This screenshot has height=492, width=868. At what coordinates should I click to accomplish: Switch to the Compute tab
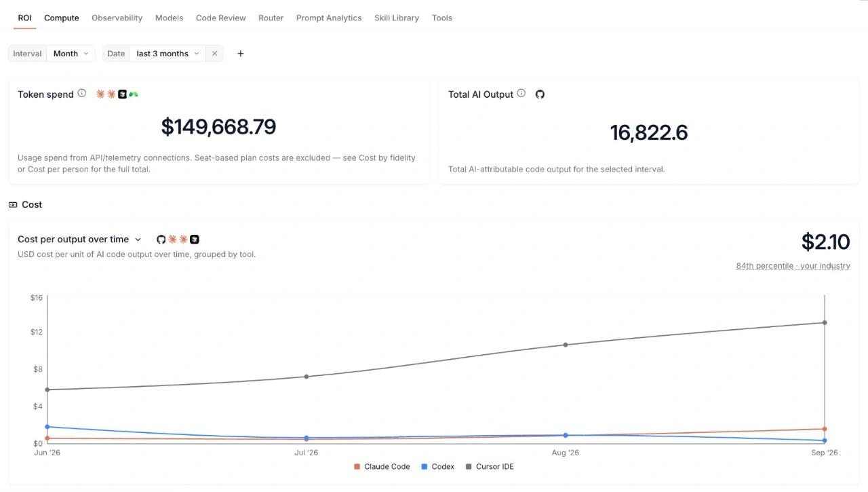click(62, 18)
